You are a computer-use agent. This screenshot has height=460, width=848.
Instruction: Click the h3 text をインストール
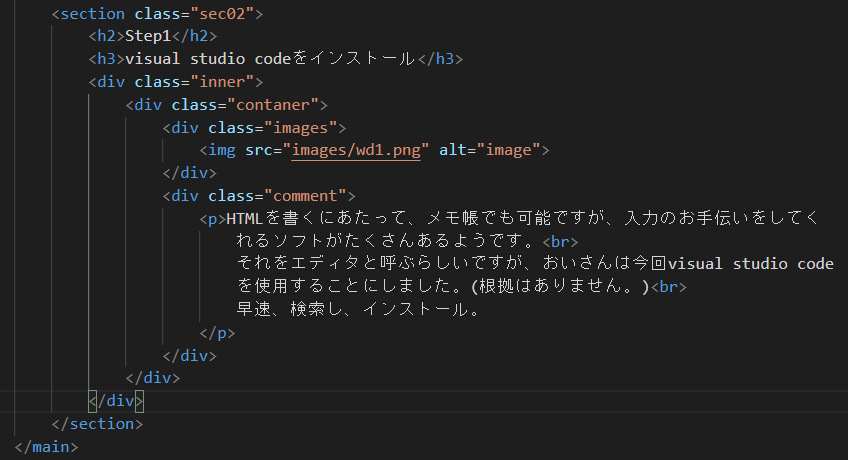[354, 58]
